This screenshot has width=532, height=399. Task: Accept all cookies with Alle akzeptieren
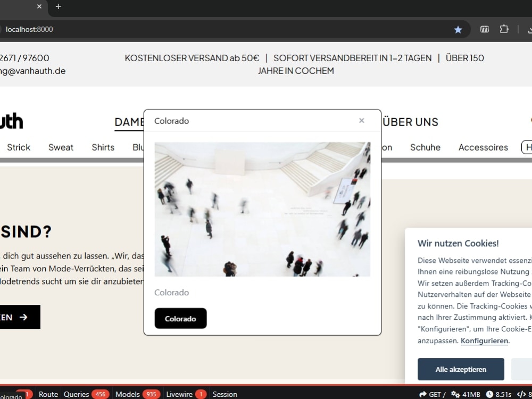click(x=461, y=369)
